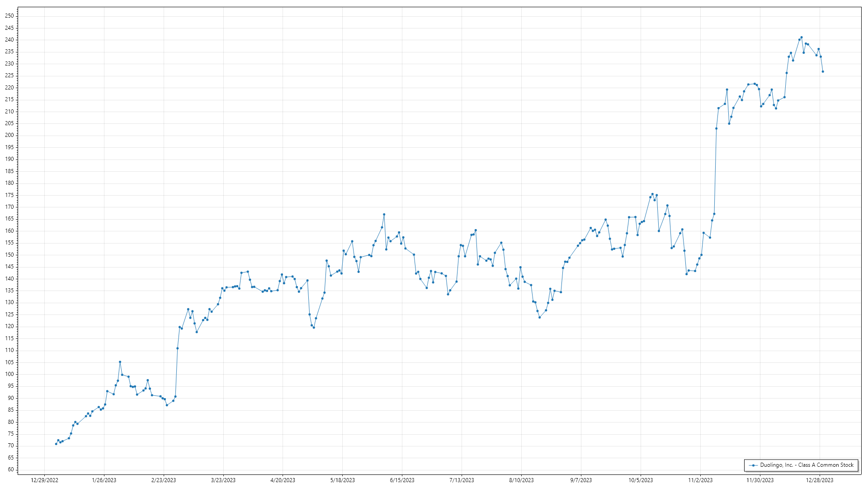This screenshot has height=488, width=868.
Task: Click the highest data point near 241
Action: (x=802, y=38)
